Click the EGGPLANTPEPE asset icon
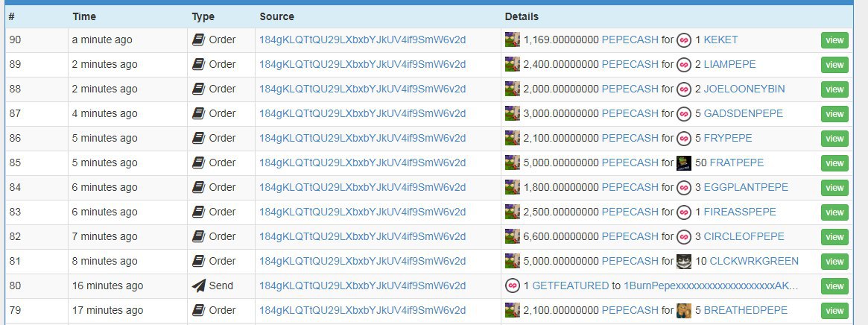The image size is (868, 325). pyautogui.click(x=684, y=187)
